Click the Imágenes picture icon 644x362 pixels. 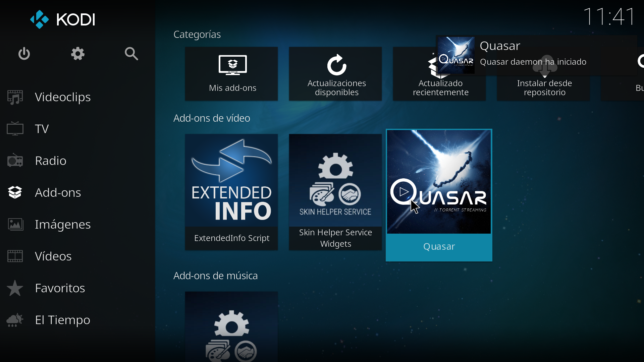[15, 224]
